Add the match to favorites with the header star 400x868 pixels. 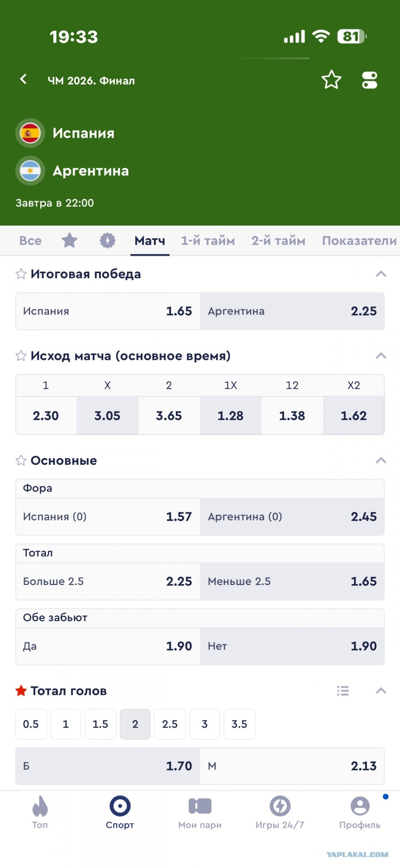(331, 80)
